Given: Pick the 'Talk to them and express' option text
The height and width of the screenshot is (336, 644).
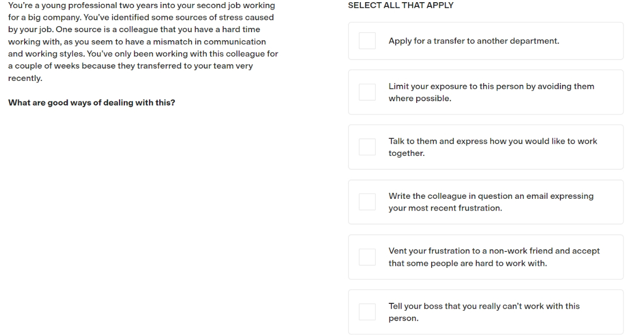Looking at the screenshot, I should click(493, 147).
